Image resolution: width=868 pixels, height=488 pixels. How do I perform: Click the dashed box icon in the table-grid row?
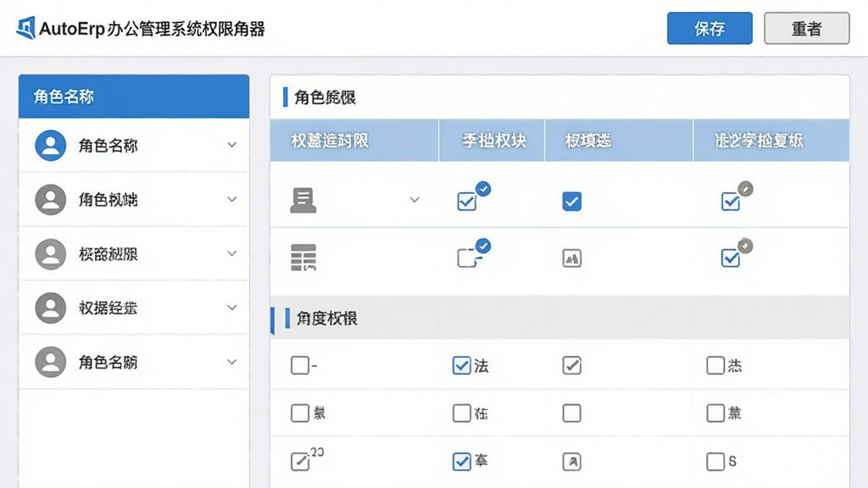point(467,258)
